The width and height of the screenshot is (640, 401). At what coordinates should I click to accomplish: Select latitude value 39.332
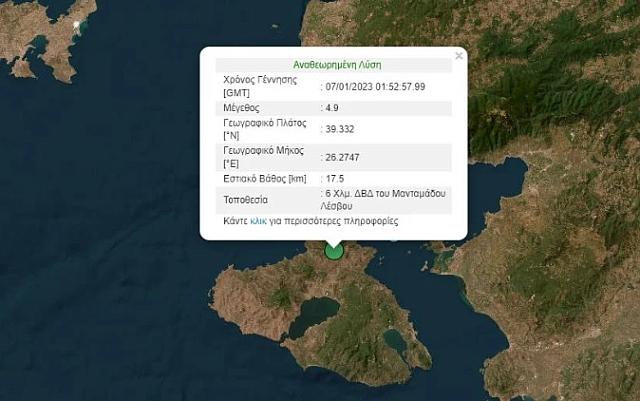click(340, 129)
